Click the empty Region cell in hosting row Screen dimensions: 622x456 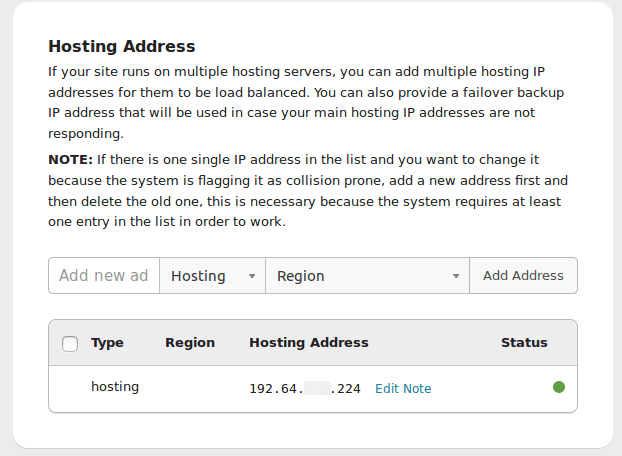click(190, 389)
